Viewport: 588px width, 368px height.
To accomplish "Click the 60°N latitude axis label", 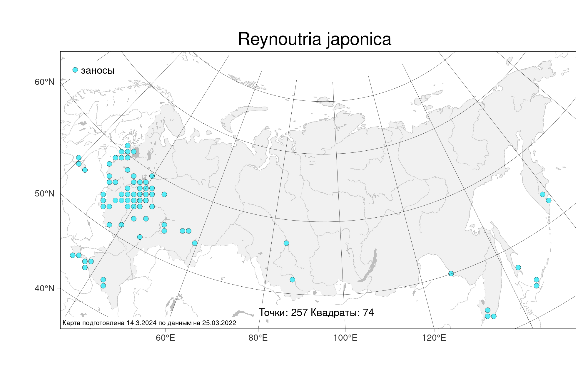I will coord(45,82).
